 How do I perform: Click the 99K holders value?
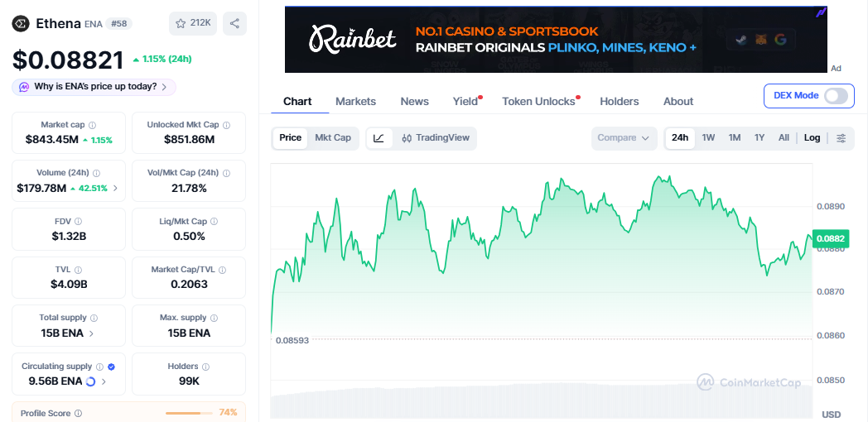click(x=189, y=381)
